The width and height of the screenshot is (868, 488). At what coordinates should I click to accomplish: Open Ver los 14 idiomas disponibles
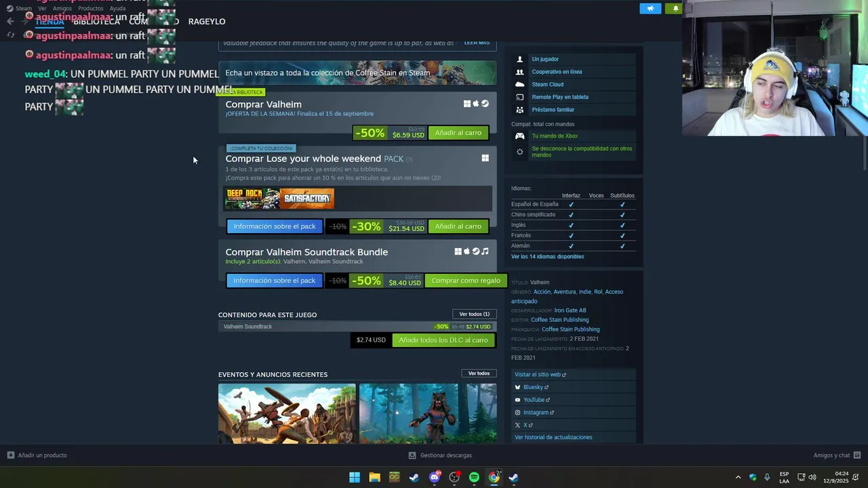tap(547, 257)
